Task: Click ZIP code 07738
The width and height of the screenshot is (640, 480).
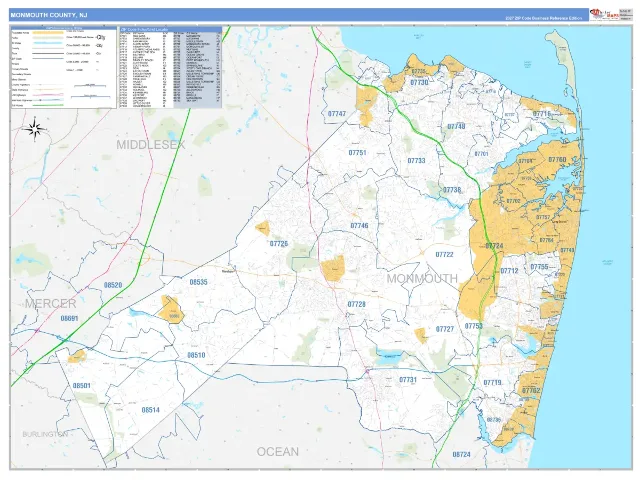Action: click(452, 190)
